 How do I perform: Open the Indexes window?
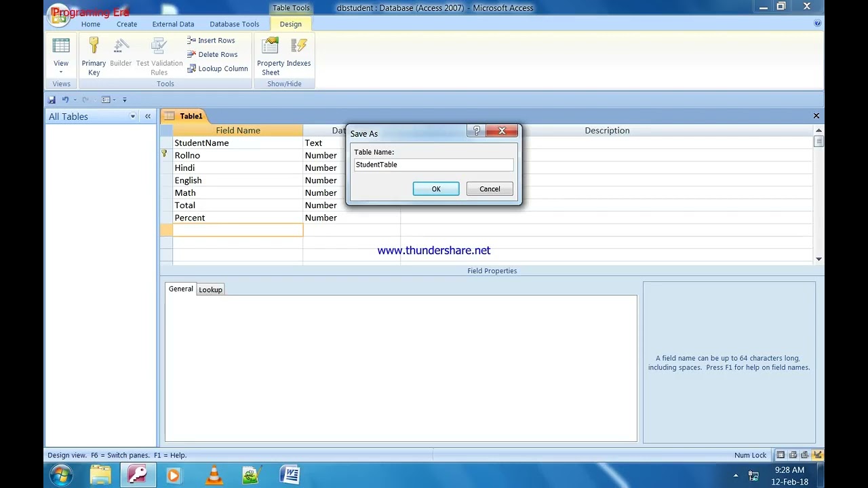[x=298, y=52]
